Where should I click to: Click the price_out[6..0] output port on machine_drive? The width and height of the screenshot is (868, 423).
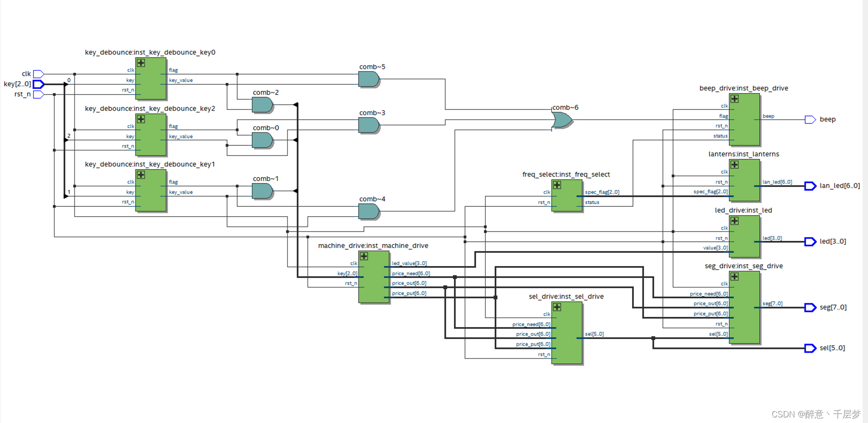pyautogui.click(x=409, y=283)
